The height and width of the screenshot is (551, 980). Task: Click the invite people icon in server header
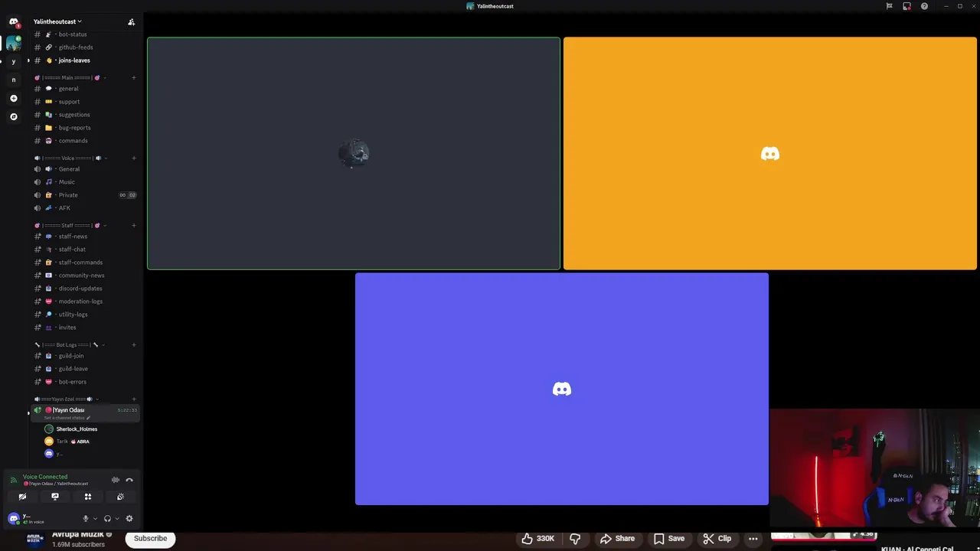[131, 21]
